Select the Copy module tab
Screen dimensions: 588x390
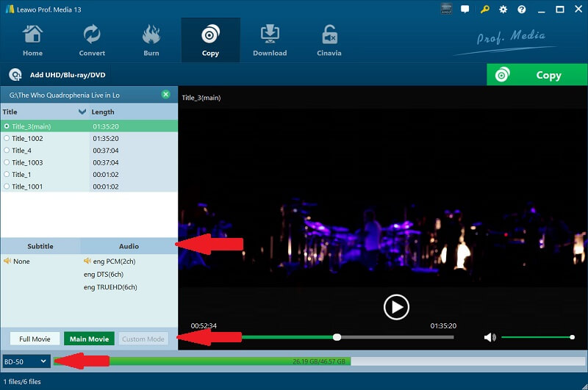click(210, 40)
